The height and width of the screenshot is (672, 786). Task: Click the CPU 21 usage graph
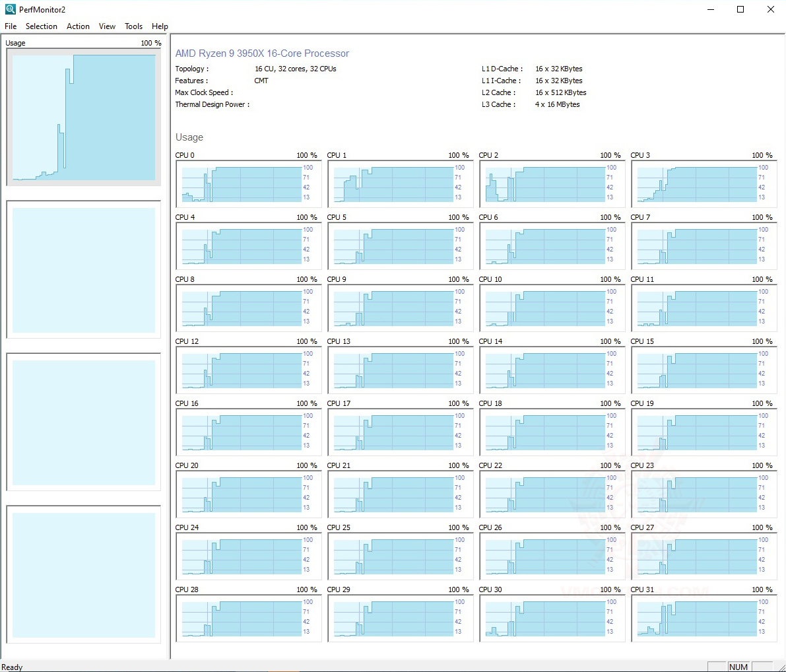pyautogui.click(x=401, y=495)
